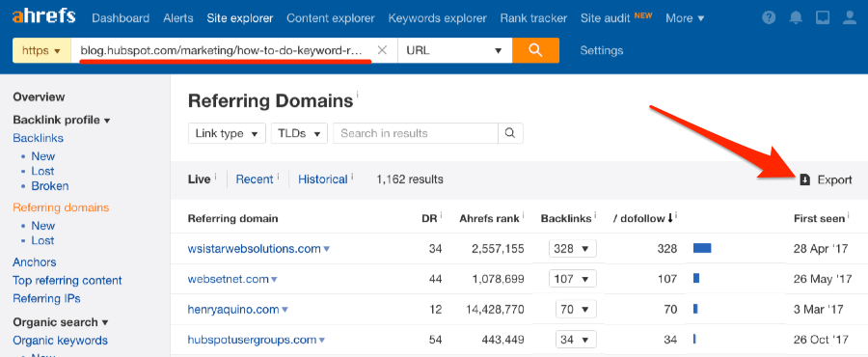Sort by the DR column header

point(429,218)
